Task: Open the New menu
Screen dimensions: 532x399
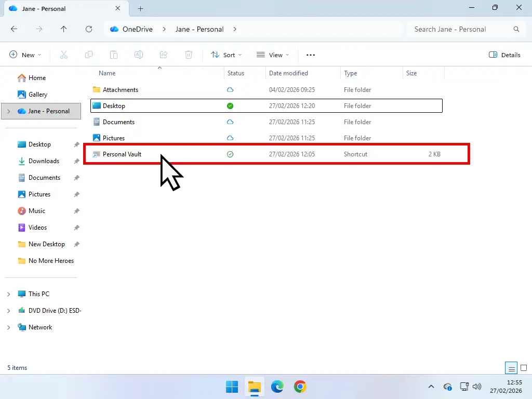Action: (24, 55)
